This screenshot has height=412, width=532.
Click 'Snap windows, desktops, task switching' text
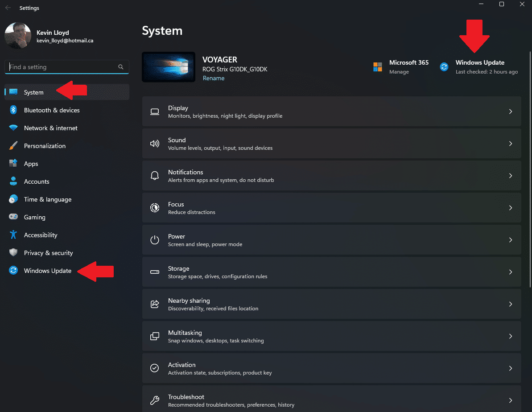pyautogui.click(x=216, y=341)
